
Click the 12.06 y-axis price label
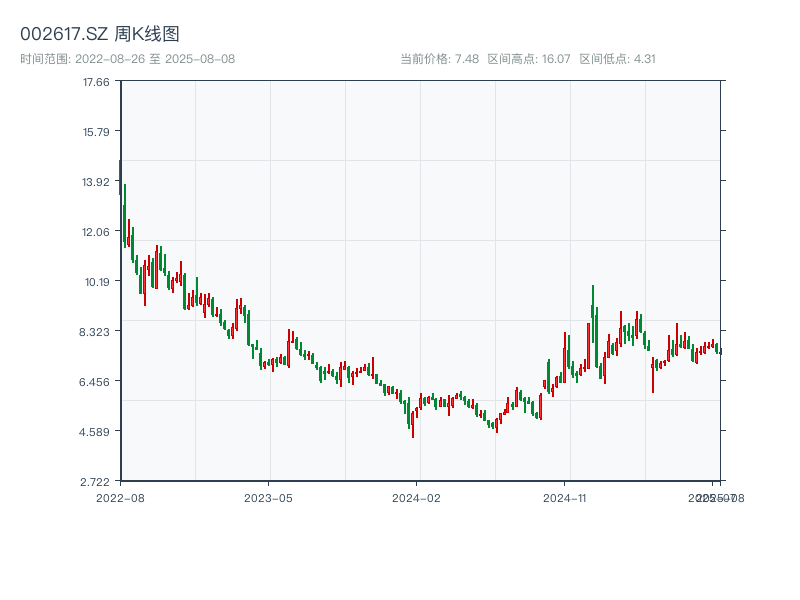click(96, 232)
